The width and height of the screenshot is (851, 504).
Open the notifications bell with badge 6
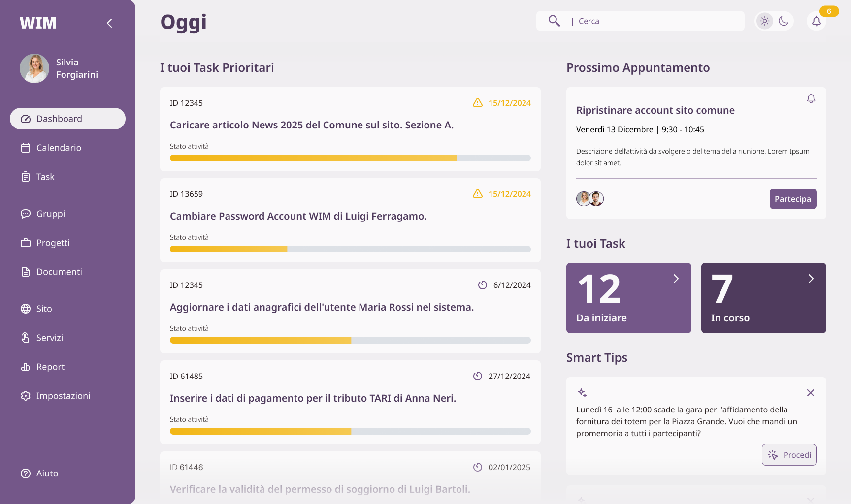(816, 21)
